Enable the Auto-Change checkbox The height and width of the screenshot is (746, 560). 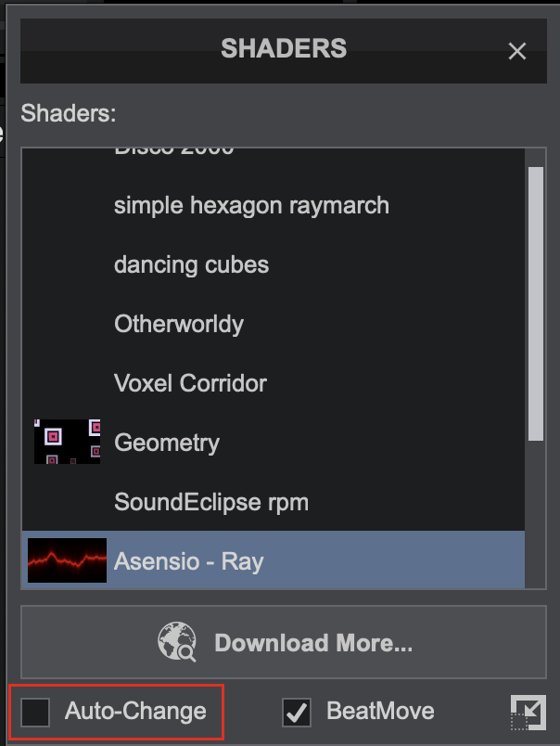[x=36, y=713]
